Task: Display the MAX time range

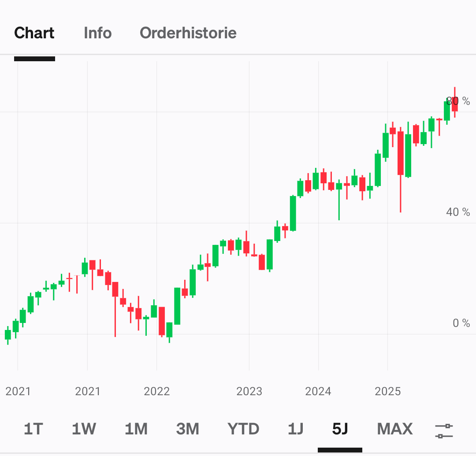Action: (395, 429)
